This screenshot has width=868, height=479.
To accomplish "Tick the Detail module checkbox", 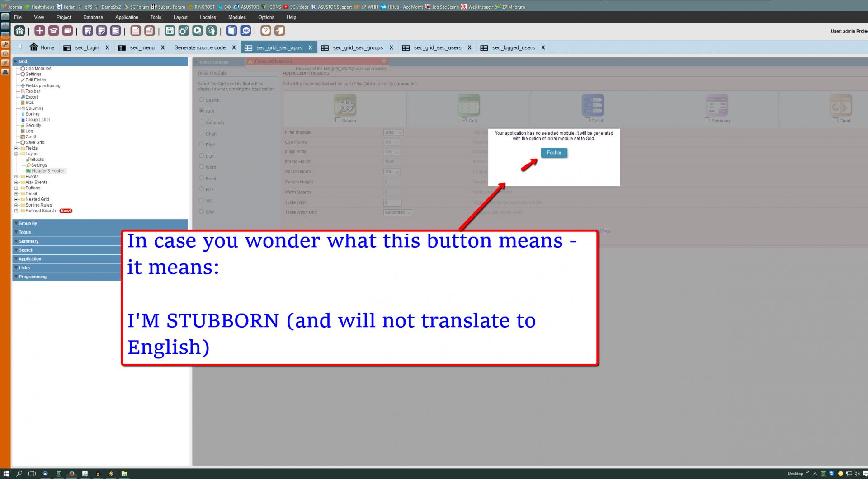I will click(587, 120).
